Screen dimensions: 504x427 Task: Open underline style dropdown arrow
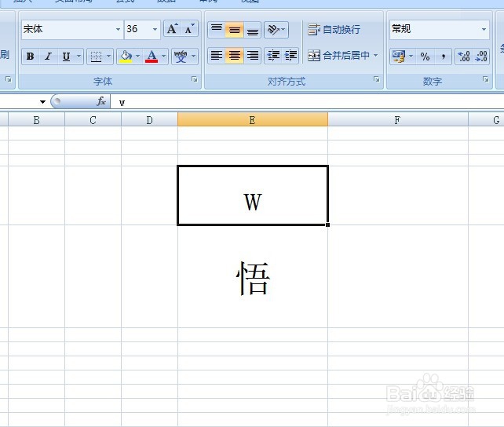pyautogui.click(x=79, y=57)
